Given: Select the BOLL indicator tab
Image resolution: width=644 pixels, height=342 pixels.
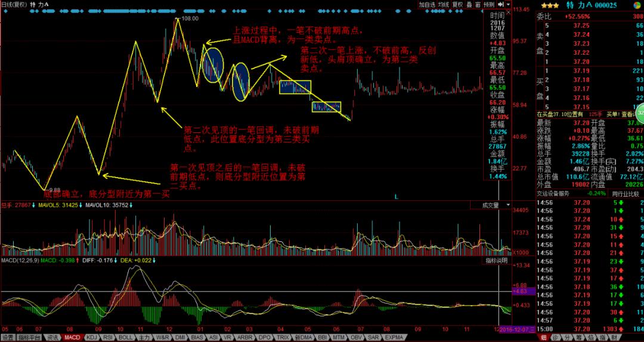Looking at the screenshot, I should point(126,337).
